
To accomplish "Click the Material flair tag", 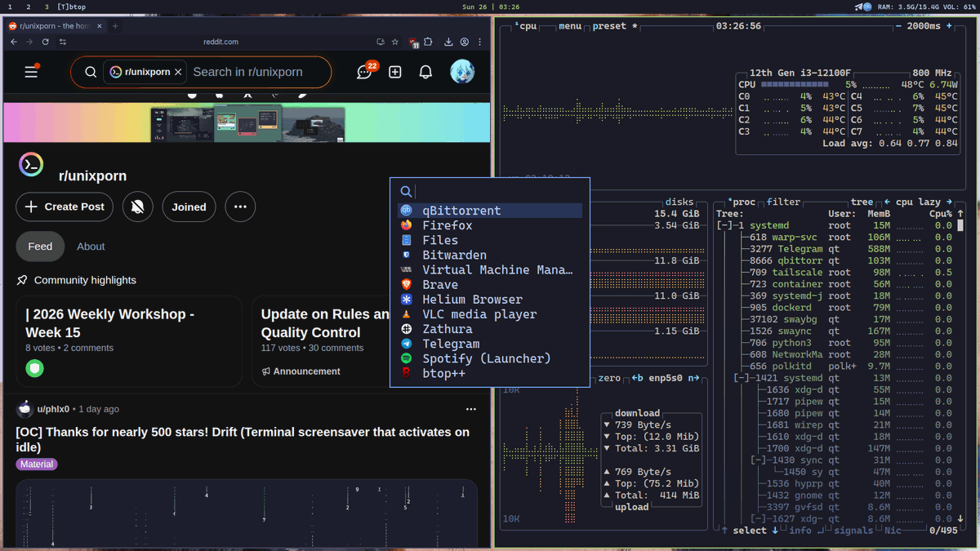I will (37, 464).
